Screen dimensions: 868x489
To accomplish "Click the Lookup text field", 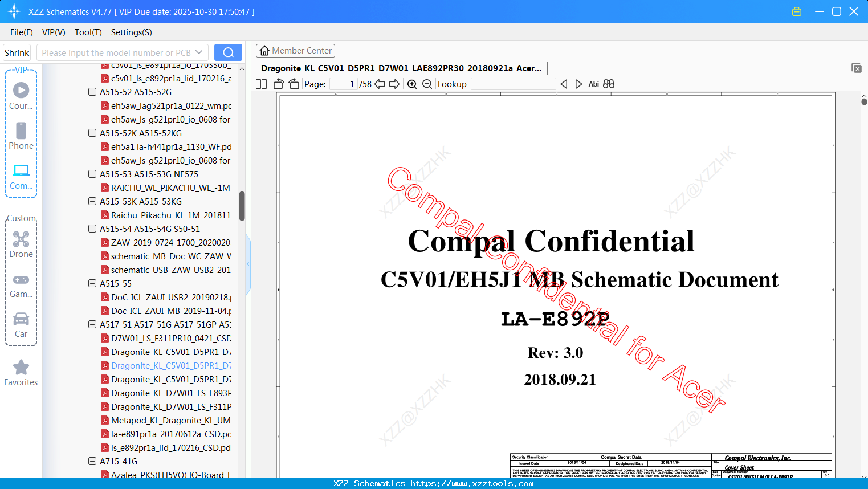I will (513, 84).
